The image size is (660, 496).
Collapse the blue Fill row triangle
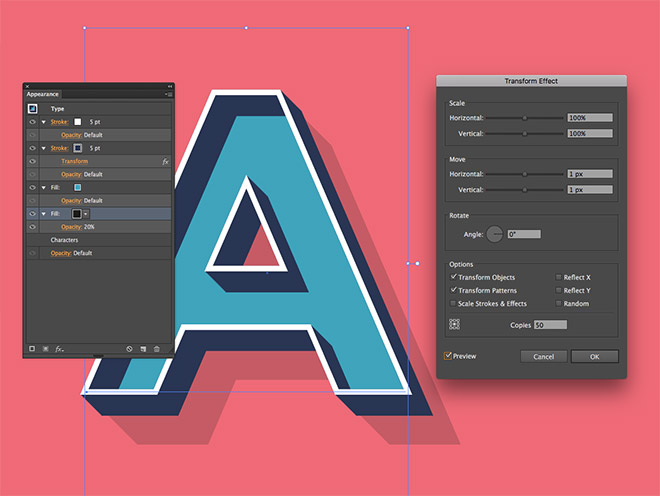coord(44,187)
